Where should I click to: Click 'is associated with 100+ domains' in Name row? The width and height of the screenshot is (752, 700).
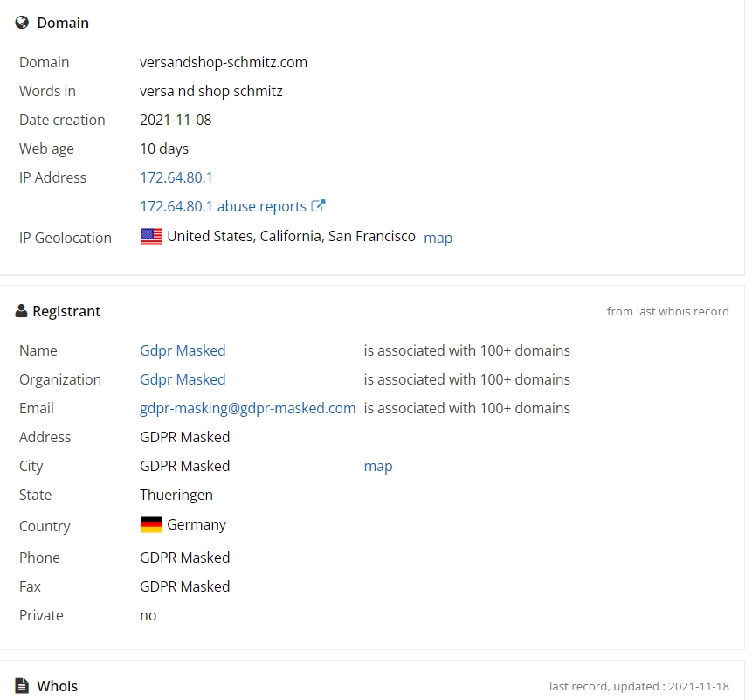pyautogui.click(x=466, y=350)
